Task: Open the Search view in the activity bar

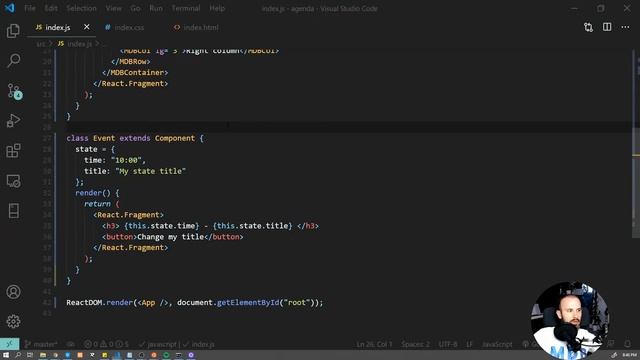Action: coord(13,61)
